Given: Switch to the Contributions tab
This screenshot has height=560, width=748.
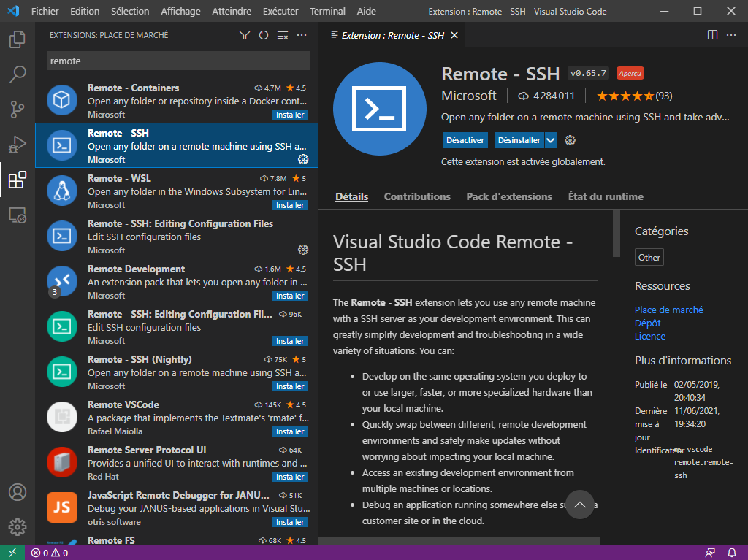Looking at the screenshot, I should coord(417,196).
